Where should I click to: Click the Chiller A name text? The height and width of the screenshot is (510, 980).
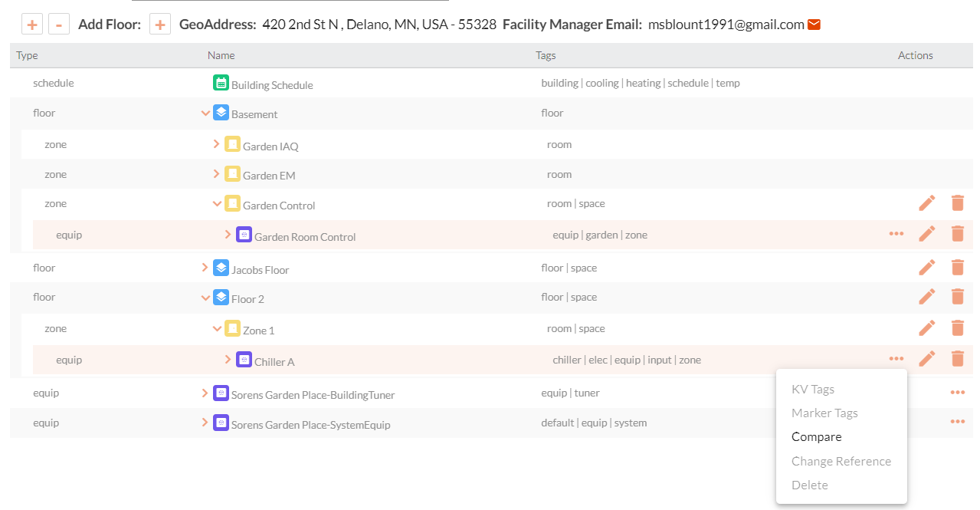click(x=274, y=362)
